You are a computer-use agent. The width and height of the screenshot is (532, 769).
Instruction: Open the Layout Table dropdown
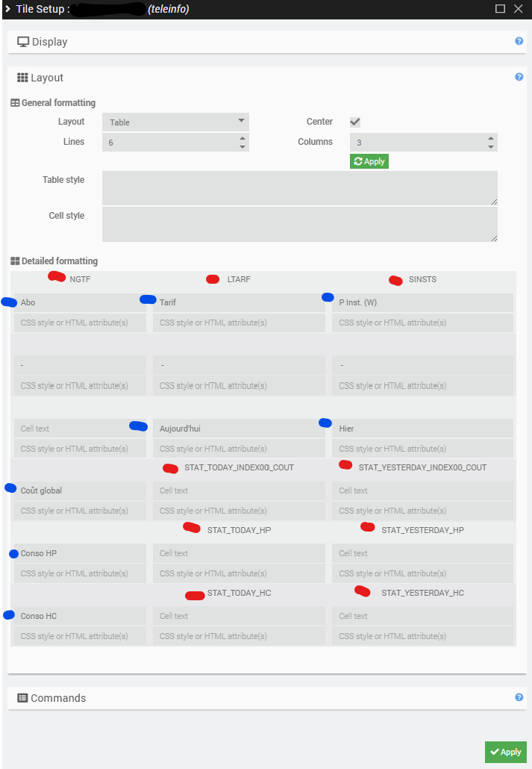175,122
